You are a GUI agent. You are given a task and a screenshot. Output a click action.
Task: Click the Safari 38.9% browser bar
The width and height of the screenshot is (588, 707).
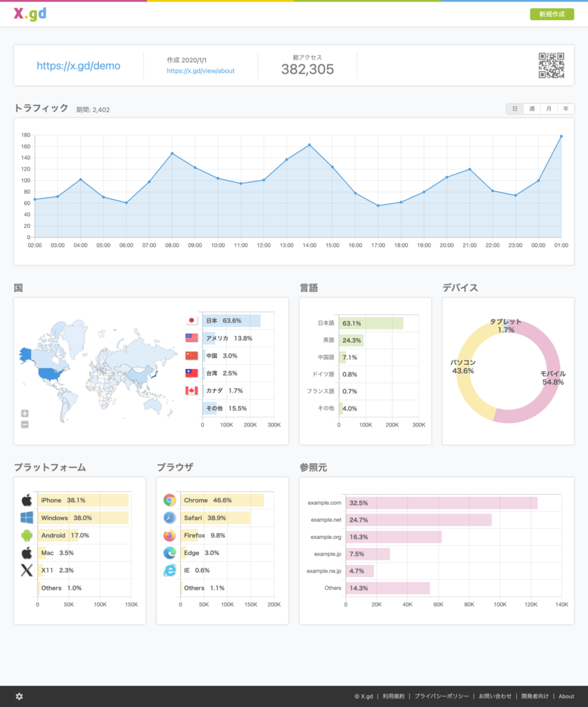(216, 518)
